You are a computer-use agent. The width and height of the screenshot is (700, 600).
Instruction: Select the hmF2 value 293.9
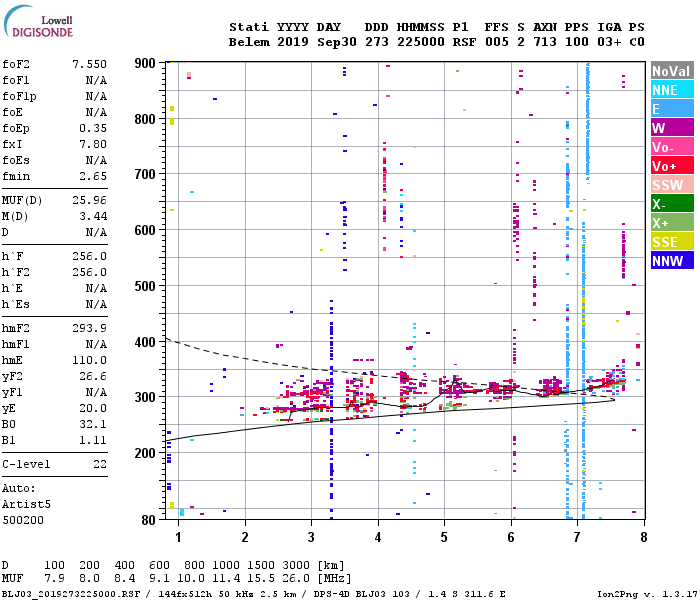(x=90, y=329)
